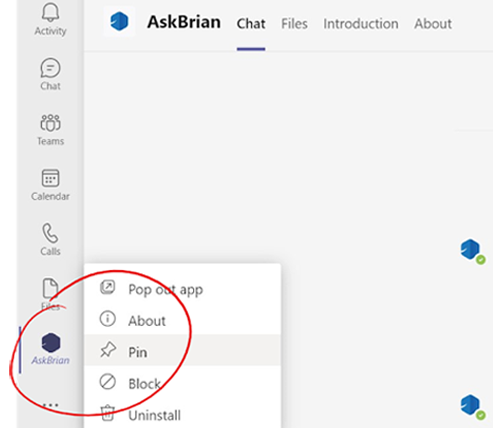Open Chat in the left sidebar
The image size is (502, 428).
tap(50, 74)
